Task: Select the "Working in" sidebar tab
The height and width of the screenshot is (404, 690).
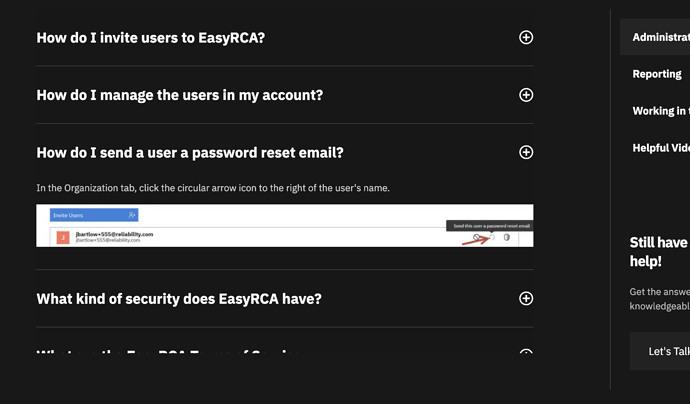Action: (x=660, y=111)
